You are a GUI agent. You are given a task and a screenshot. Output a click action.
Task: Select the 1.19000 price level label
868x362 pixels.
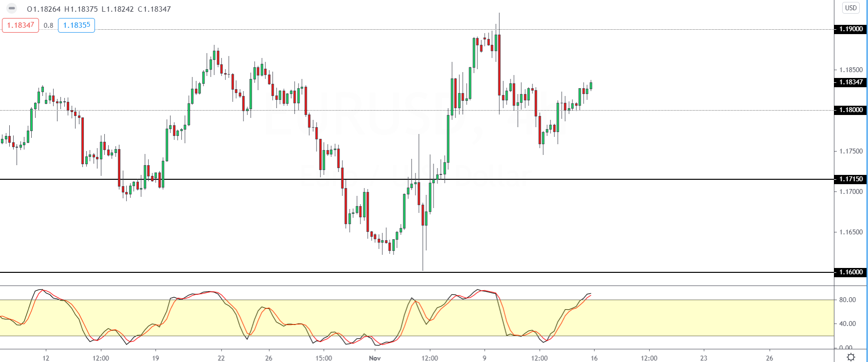(850, 29)
